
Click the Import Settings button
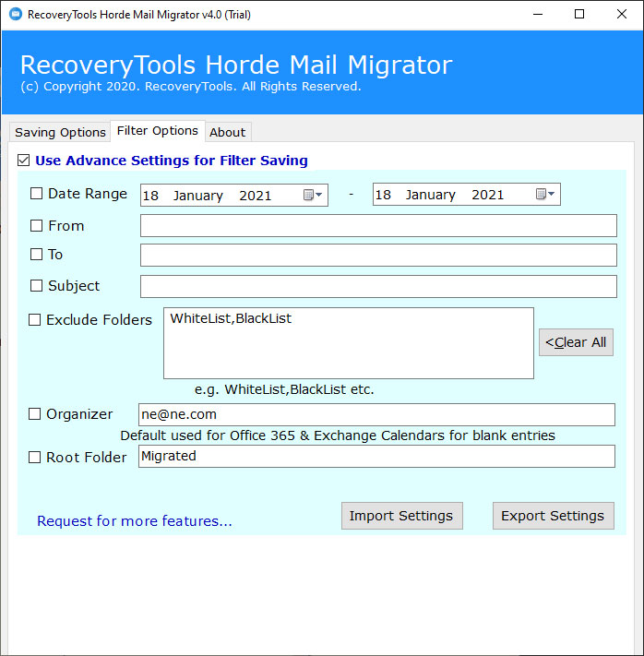pyautogui.click(x=401, y=516)
